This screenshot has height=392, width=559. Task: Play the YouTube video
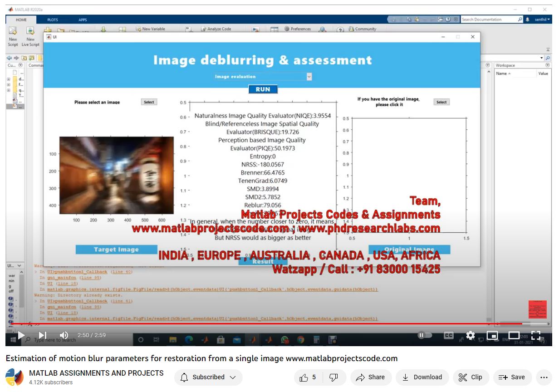coord(21,335)
